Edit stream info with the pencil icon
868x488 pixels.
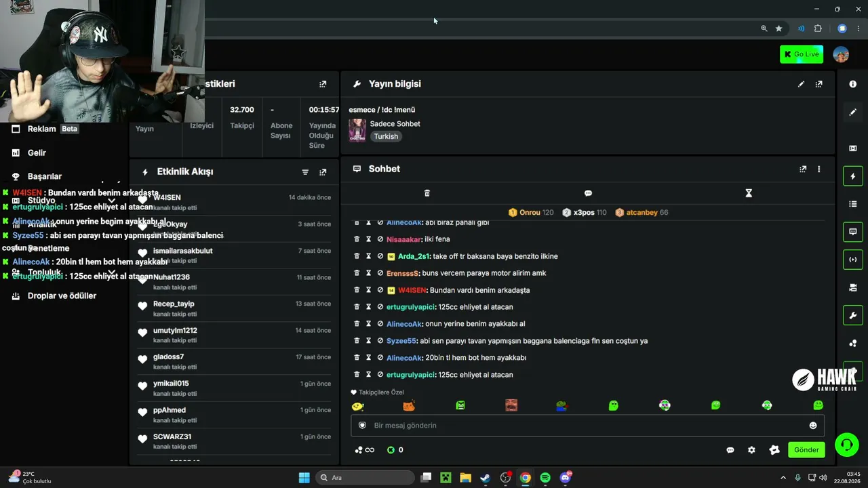click(x=801, y=84)
